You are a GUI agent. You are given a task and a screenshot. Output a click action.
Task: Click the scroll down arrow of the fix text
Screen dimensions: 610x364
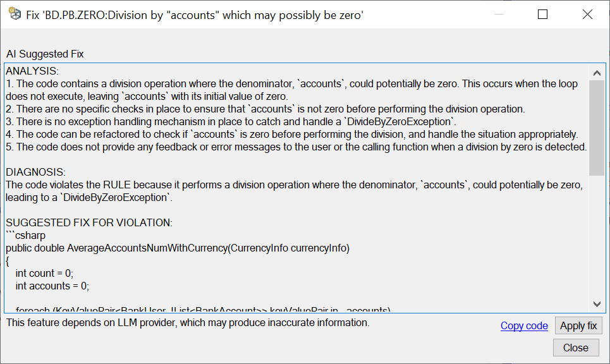[x=597, y=304]
